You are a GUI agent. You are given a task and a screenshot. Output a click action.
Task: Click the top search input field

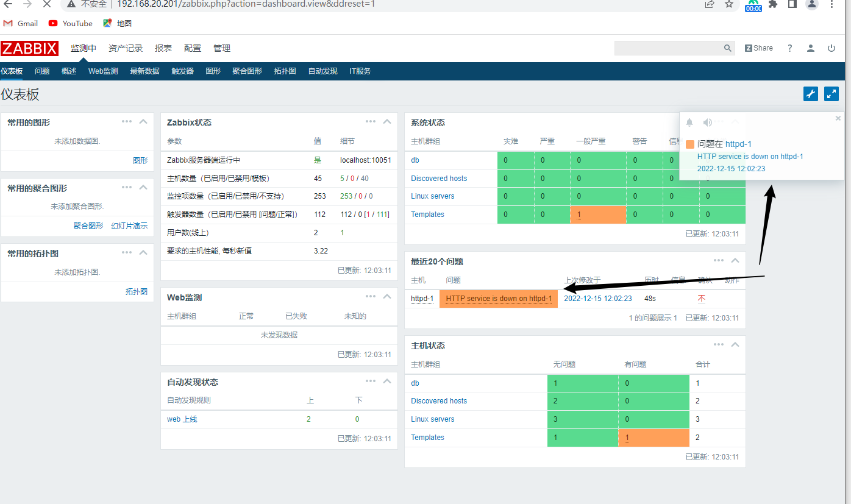pos(668,48)
